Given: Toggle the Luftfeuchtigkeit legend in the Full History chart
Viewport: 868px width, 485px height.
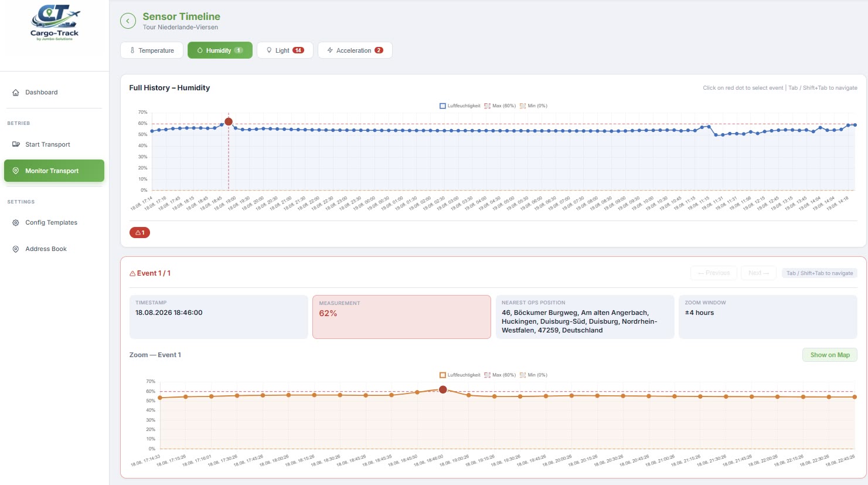Looking at the screenshot, I should coord(459,106).
